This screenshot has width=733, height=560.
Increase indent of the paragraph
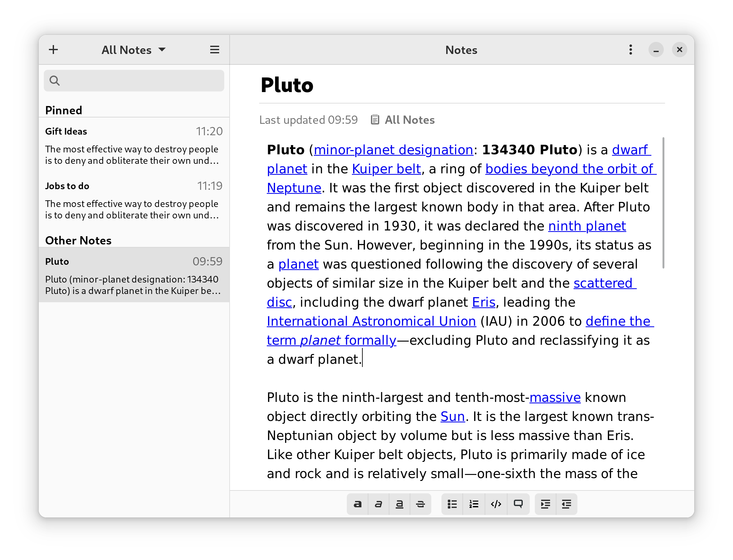(546, 504)
